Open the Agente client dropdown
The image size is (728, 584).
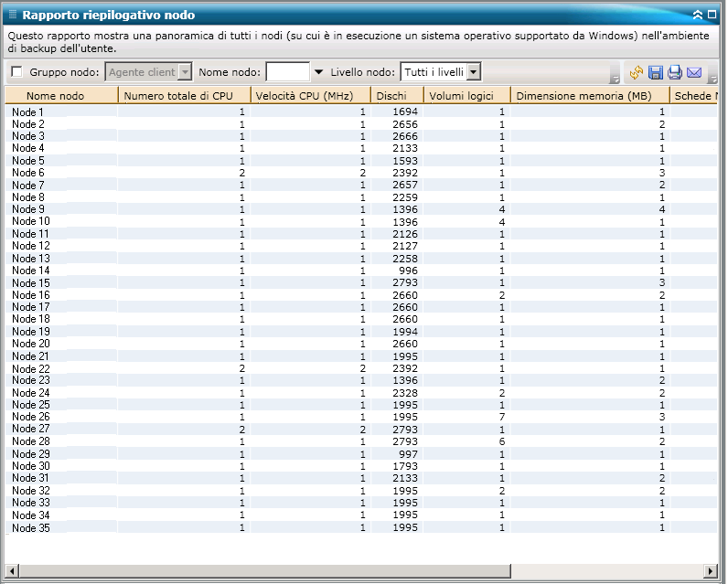click(148, 72)
